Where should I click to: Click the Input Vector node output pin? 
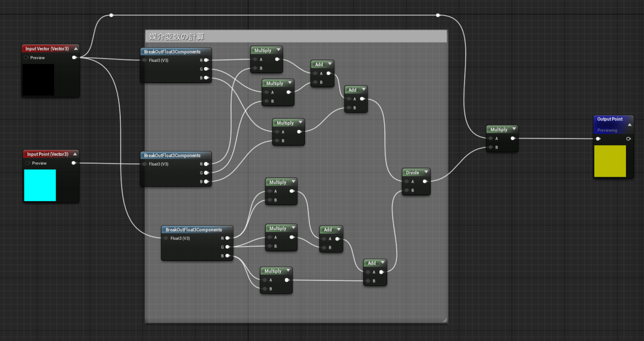[74, 58]
